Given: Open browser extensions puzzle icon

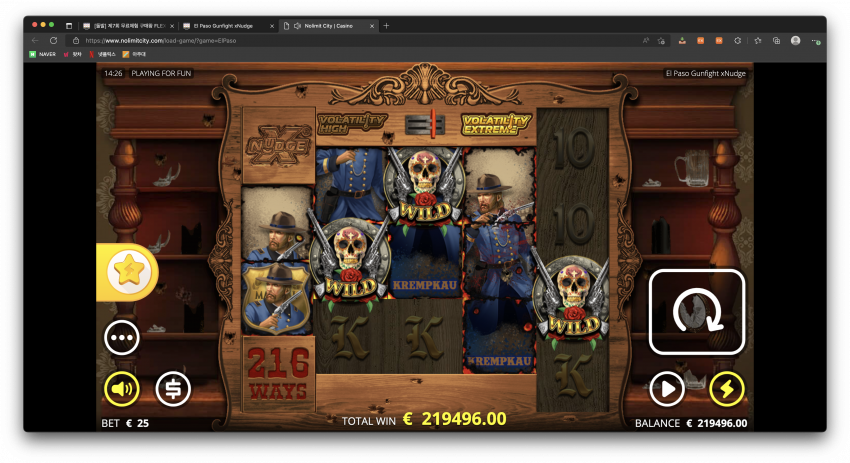Looking at the screenshot, I should pos(738,40).
